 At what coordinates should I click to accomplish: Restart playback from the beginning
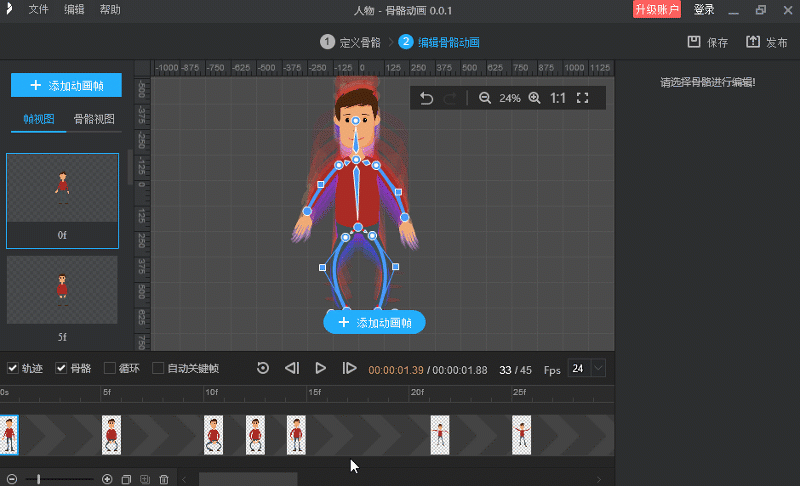(x=263, y=368)
